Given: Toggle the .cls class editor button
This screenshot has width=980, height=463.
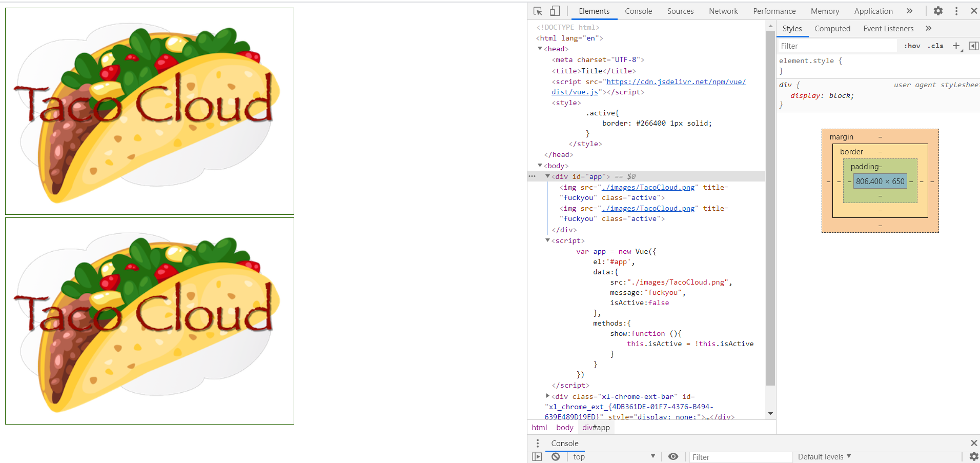Looking at the screenshot, I should [x=935, y=46].
